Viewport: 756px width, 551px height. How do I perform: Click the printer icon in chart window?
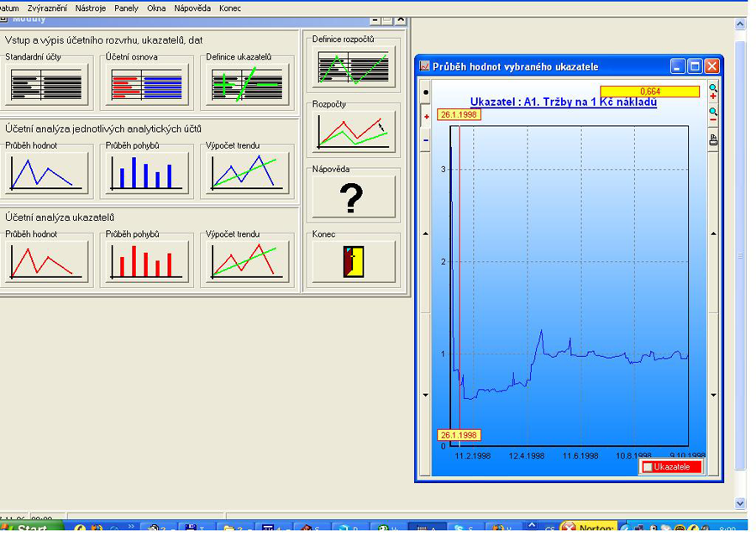point(713,140)
